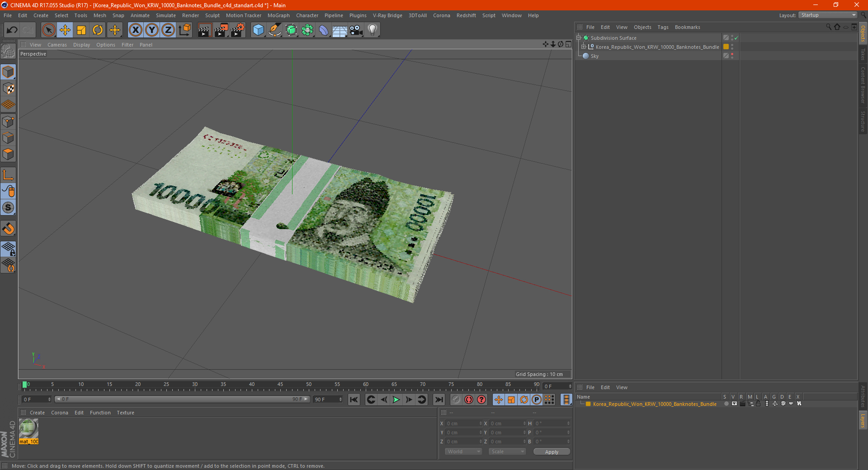Image resolution: width=868 pixels, height=470 pixels.
Task: Toggle the Layers panel solo dot for bundle layer
Action: pos(726,404)
